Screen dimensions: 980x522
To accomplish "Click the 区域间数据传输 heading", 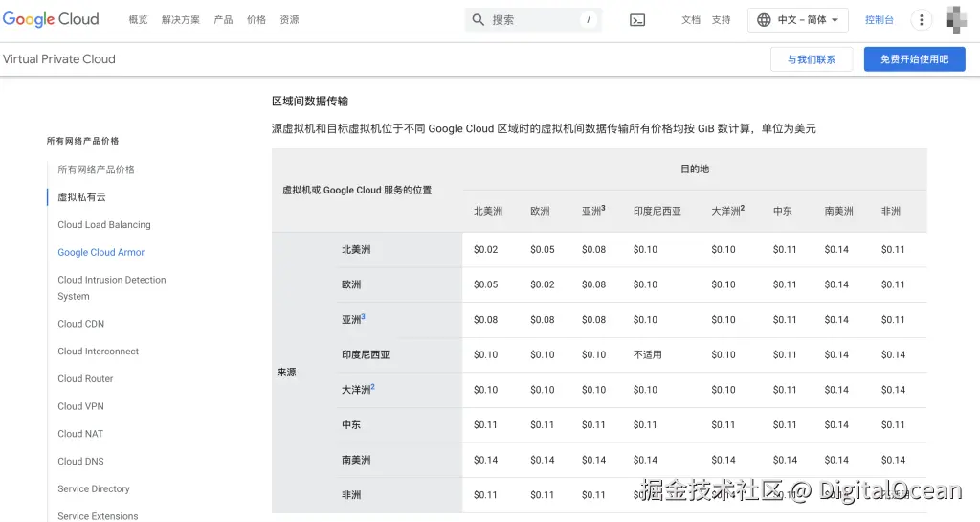I will pyautogui.click(x=310, y=102).
